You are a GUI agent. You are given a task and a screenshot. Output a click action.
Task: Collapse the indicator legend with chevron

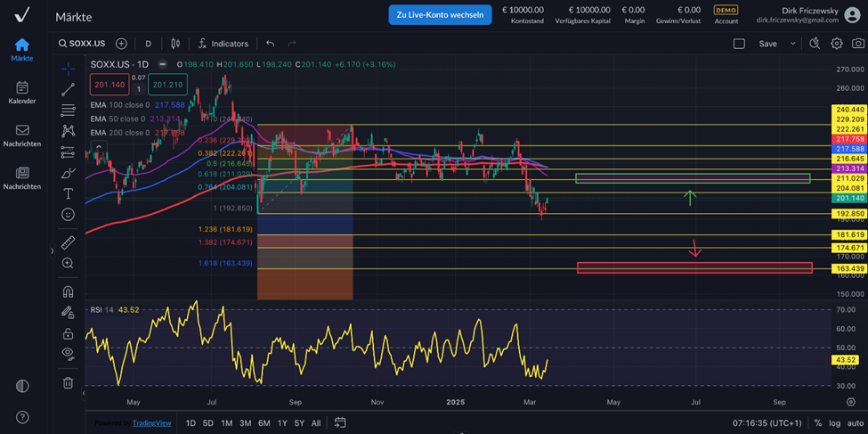99,147
